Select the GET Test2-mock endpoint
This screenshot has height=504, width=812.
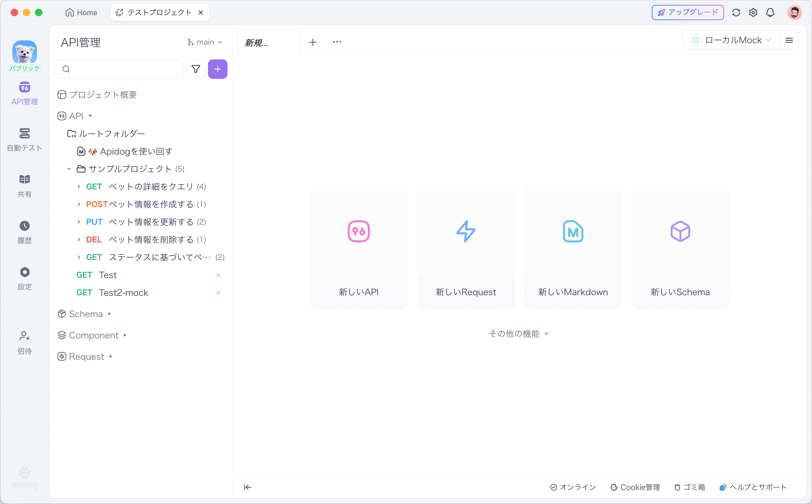123,292
